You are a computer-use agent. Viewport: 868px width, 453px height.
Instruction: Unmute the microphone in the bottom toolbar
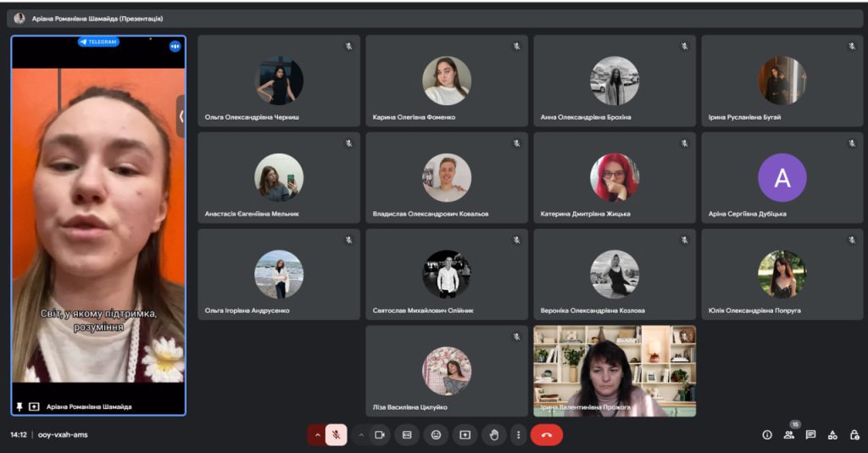pos(337,435)
